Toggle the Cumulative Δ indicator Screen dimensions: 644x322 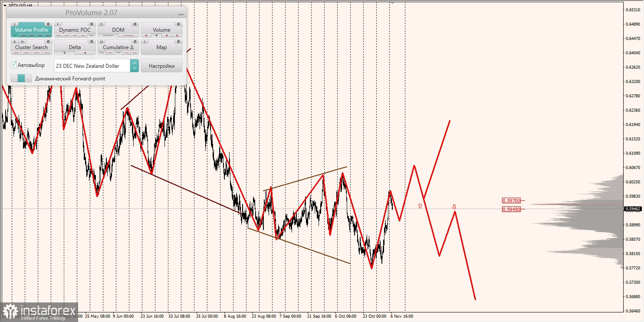(x=118, y=47)
